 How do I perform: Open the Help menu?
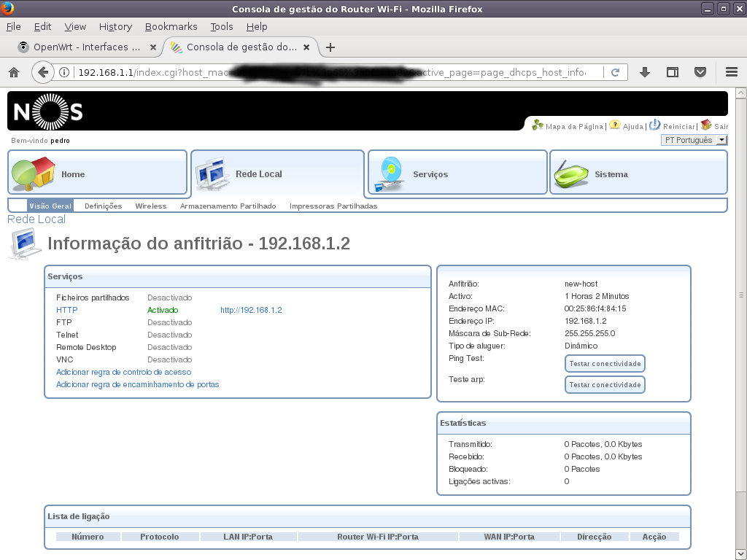click(257, 27)
